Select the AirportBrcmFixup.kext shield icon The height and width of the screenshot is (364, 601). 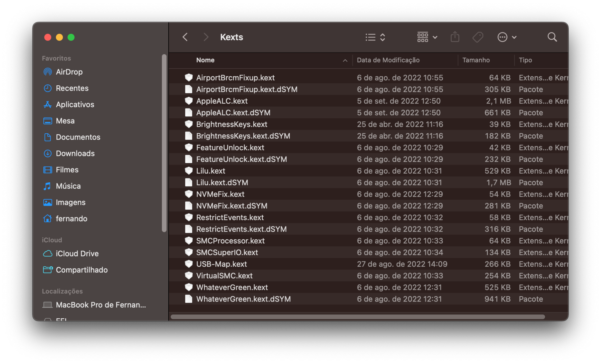coord(188,77)
